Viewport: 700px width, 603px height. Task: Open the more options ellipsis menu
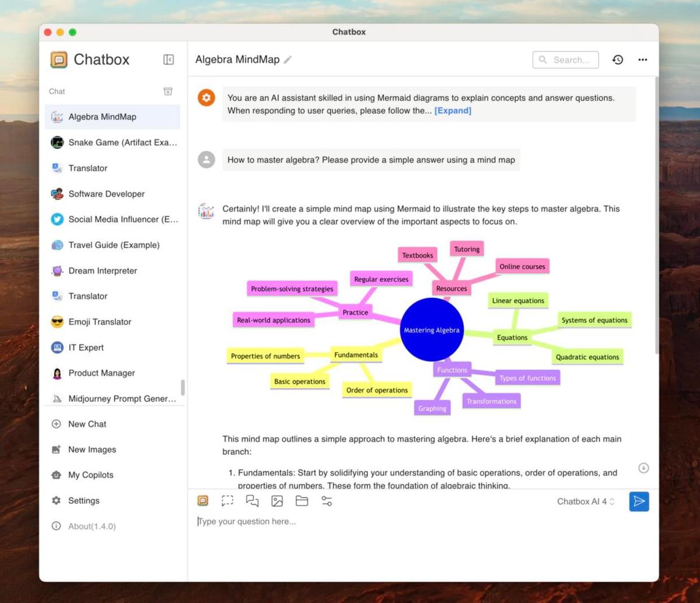point(642,59)
